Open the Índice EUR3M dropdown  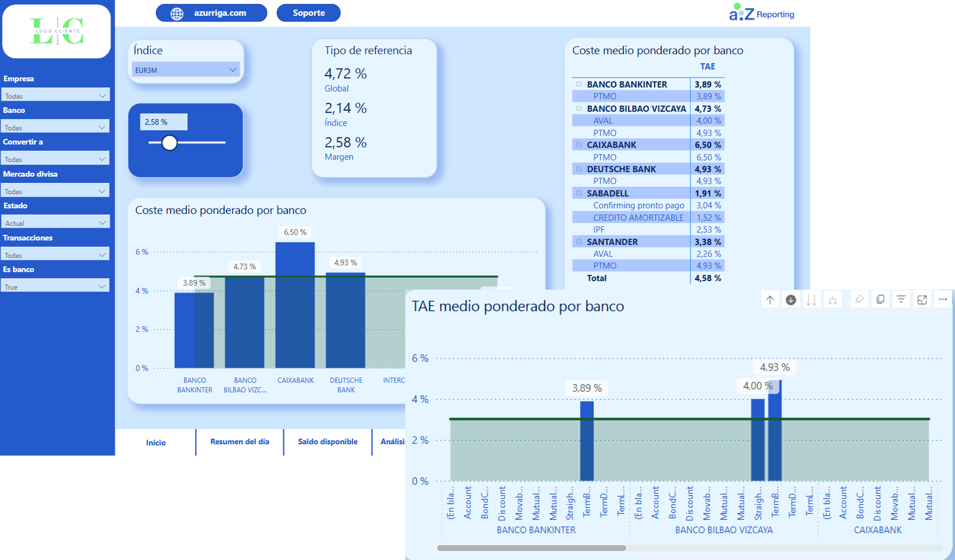[x=186, y=70]
